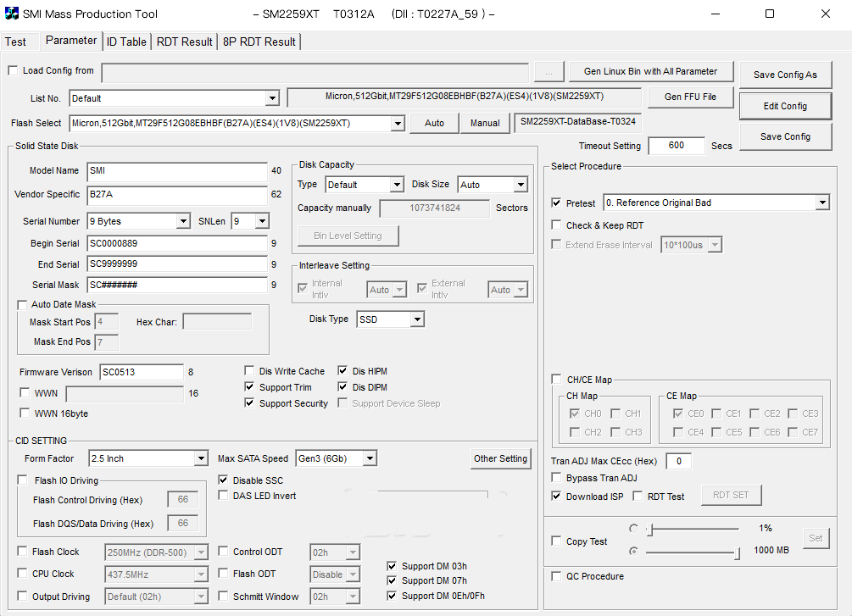The image size is (852, 616).
Task: Uncheck Dis HIPM checkbox
Action: (342, 370)
